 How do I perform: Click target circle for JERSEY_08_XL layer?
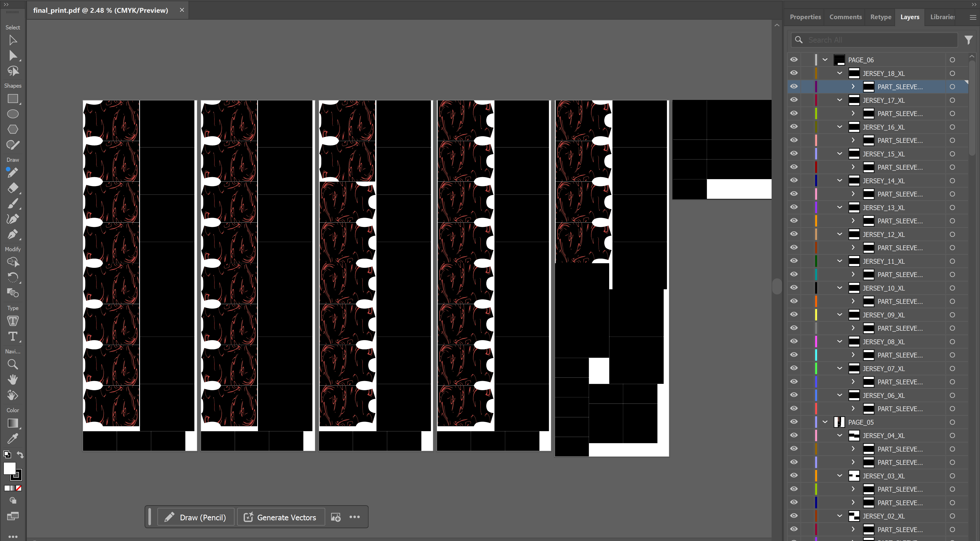pyautogui.click(x=952, y=341)
